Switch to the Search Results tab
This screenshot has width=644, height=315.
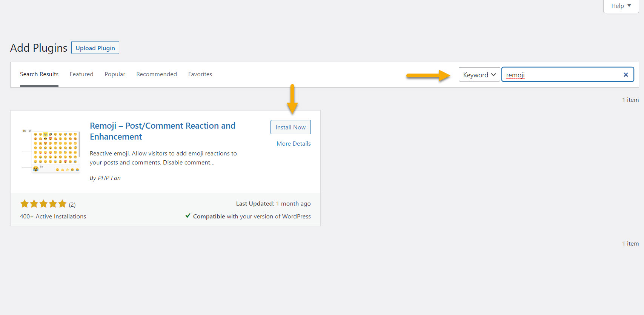point(39,74)
